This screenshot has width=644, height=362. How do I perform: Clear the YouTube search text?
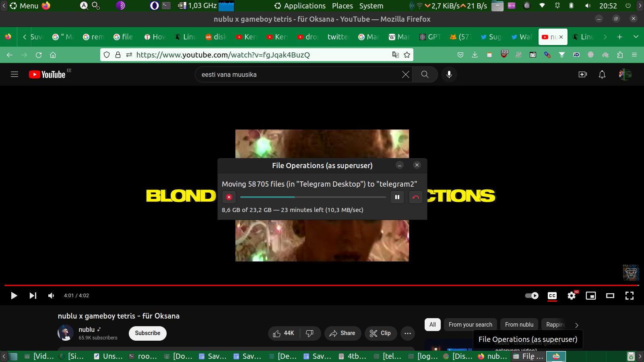pyautogui.click(x=406, y=74)
